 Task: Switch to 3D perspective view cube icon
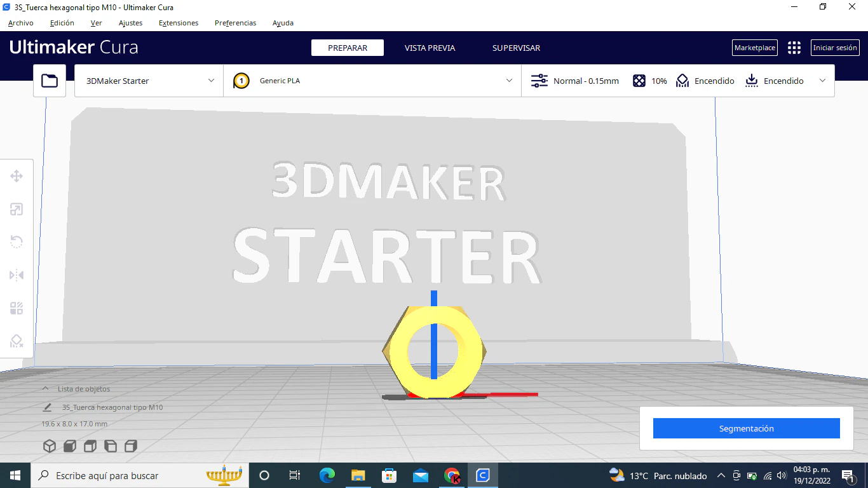(50, 446)
